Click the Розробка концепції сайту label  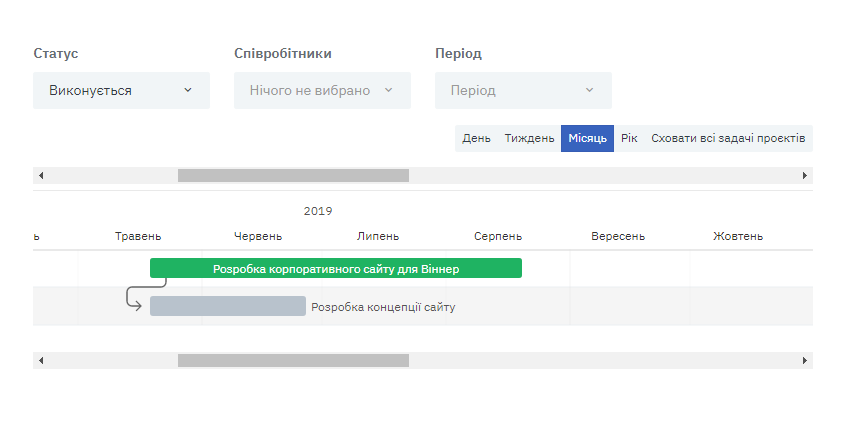tap(383, 307)
